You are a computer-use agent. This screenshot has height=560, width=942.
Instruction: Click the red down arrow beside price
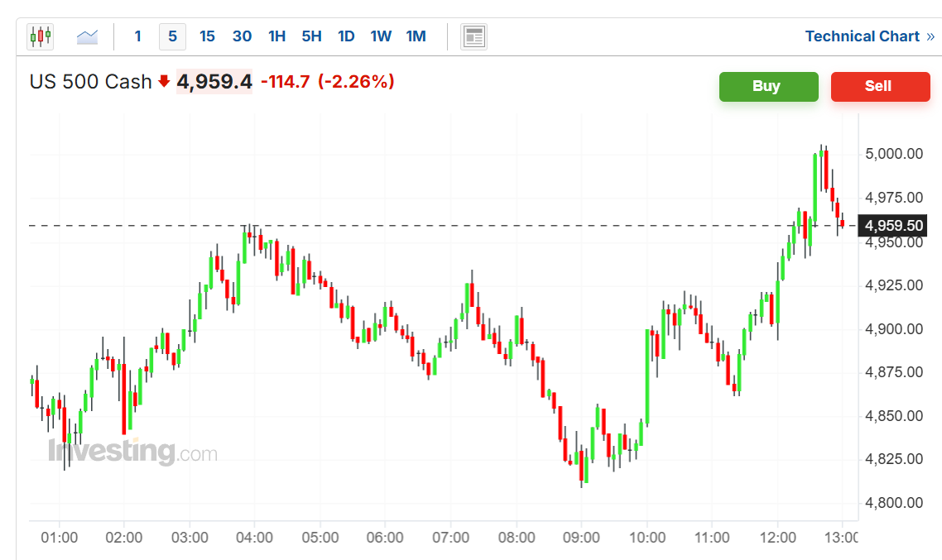click(164, 82)
